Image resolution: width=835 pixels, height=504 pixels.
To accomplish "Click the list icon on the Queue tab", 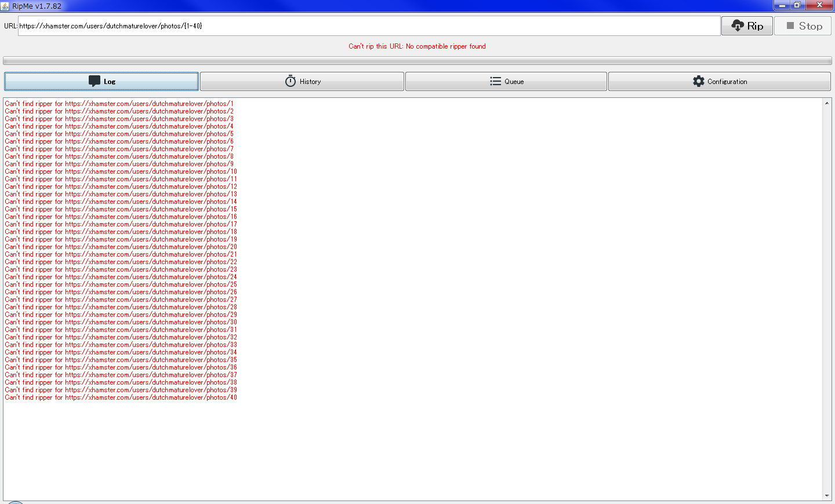I will (x=496, y=81).
